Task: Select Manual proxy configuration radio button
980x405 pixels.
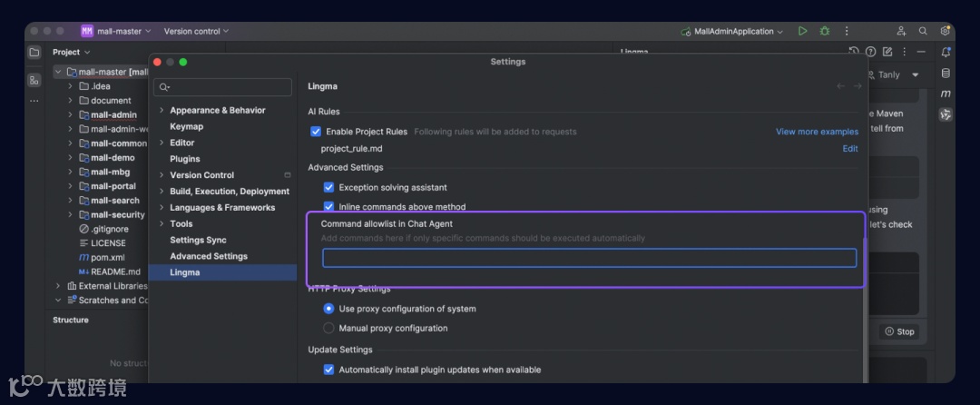Action: (328, 328)
